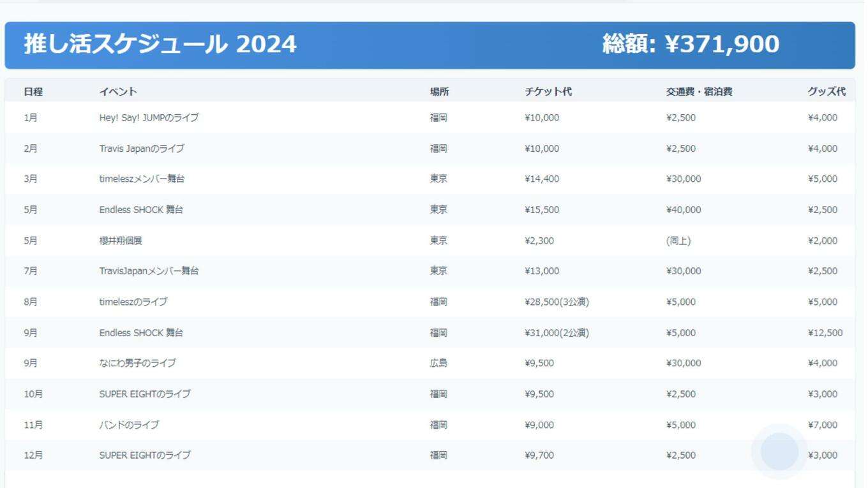
Task: Select the ¥2,300 ticket price
Action: (x=539, y=241)
